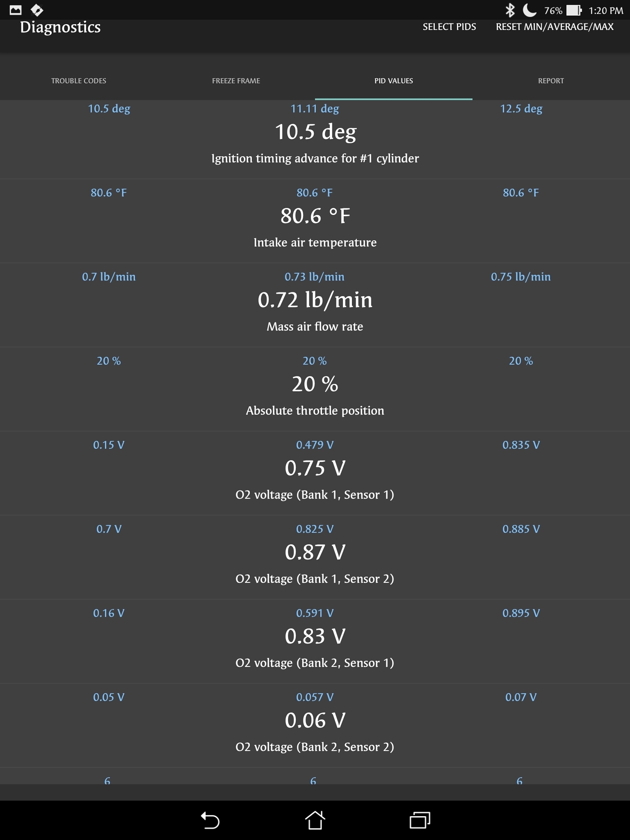Image resolution: width=630 pixels, height=840 pixels.
Task: Tap the battery status icon
Action: (574, 10)
